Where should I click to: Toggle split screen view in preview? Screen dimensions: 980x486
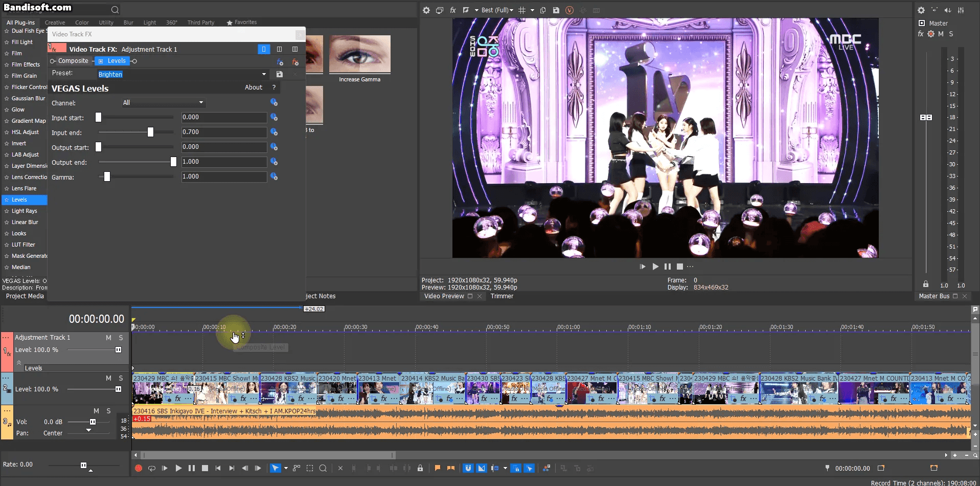(x=466, y=10)
